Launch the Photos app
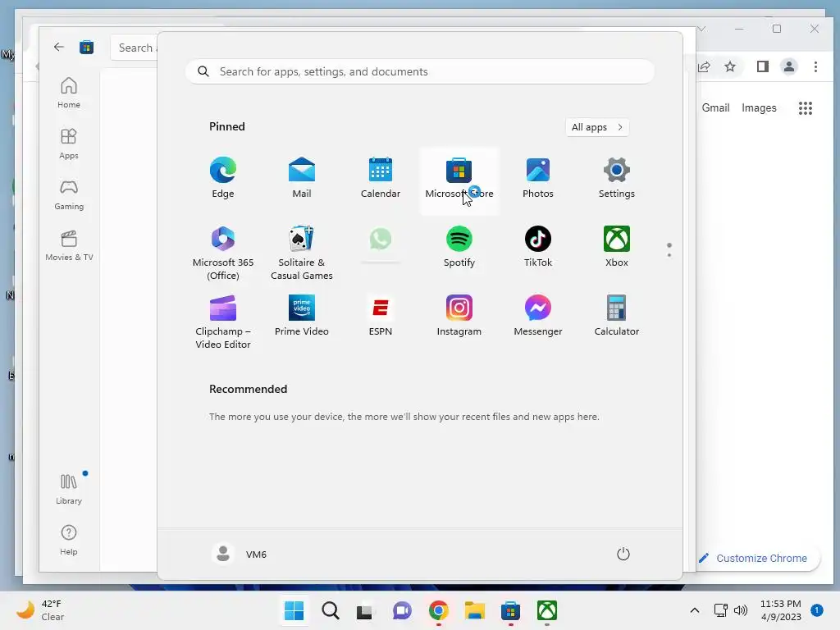Viewport: 840px width, 630px height. pyautogui.click(x=538, y=178)
